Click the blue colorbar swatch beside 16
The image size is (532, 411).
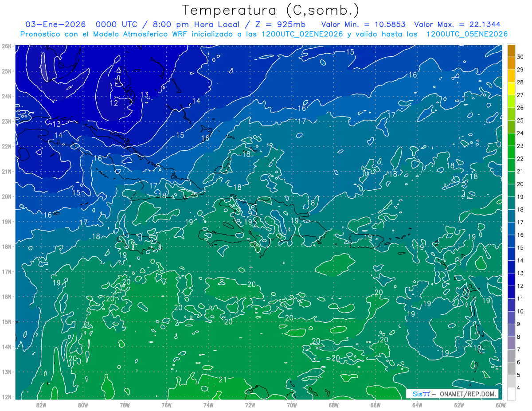tap(511, 229)
